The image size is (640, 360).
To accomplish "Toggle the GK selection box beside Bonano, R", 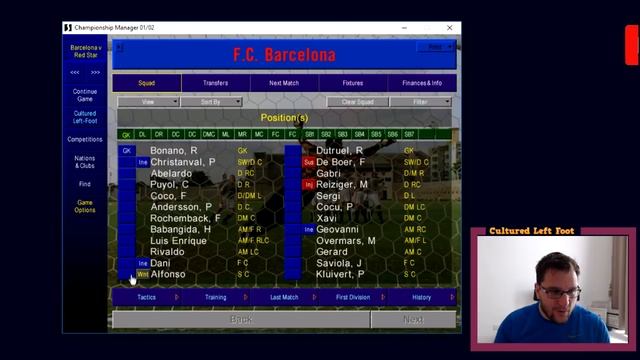I will click(x=127, y=151).
